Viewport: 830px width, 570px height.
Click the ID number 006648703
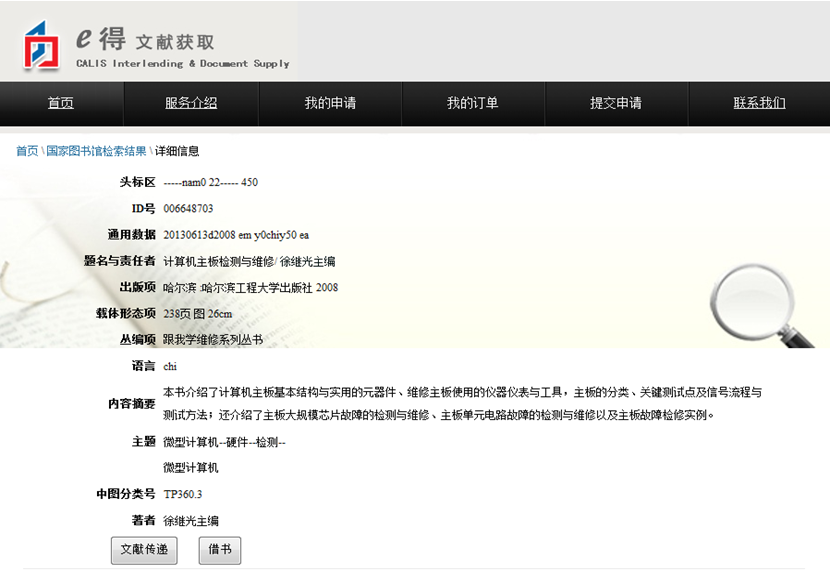click(188, 209)
